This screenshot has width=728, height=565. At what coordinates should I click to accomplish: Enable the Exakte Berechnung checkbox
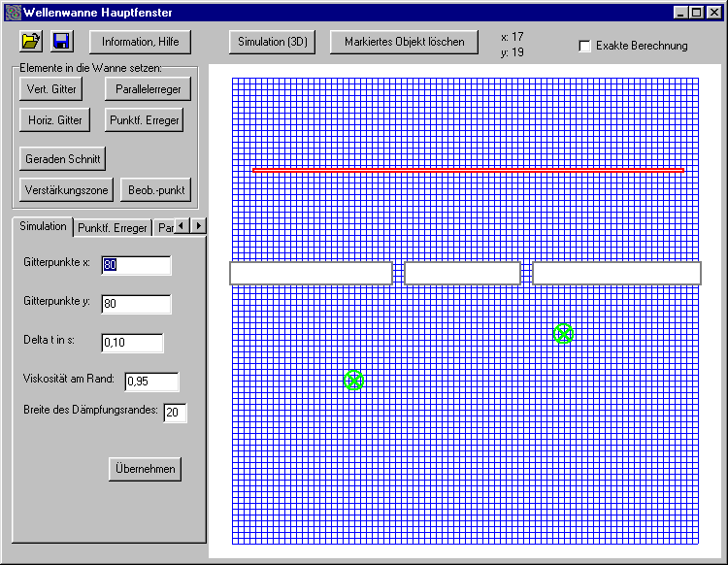tap(584, 46)
